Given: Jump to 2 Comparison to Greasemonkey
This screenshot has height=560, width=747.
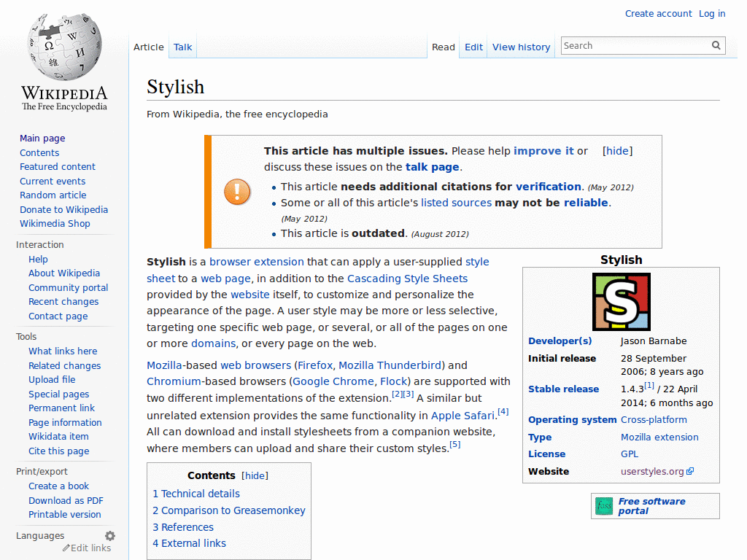Looking at the screenshot, I should pos(228,510).
